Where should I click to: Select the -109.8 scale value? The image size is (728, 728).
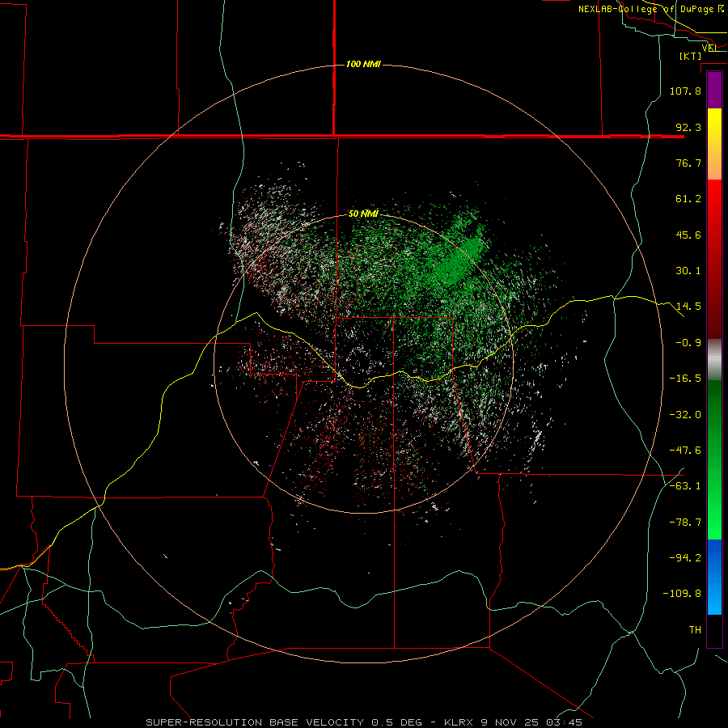pos(682,594)
